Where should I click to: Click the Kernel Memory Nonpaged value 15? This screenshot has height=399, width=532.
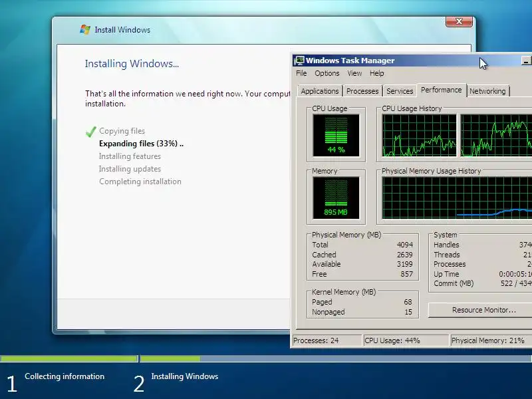408,312
